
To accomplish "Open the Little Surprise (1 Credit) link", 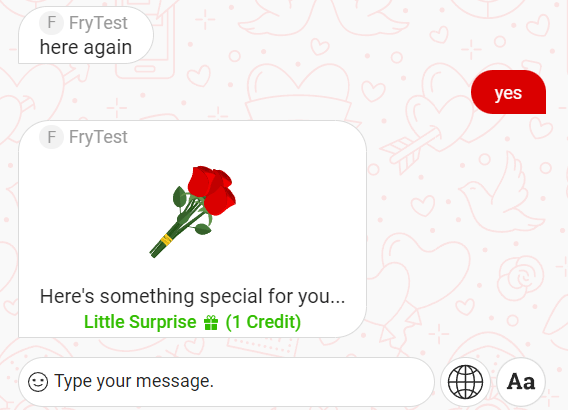I will [x=192, y=322].
